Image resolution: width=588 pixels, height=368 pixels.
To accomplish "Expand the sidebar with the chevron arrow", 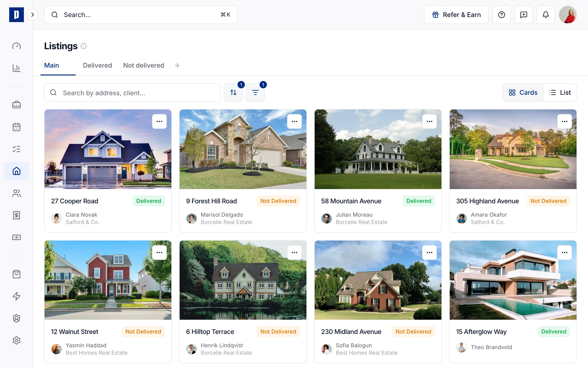I will click(x=33, y=14).
